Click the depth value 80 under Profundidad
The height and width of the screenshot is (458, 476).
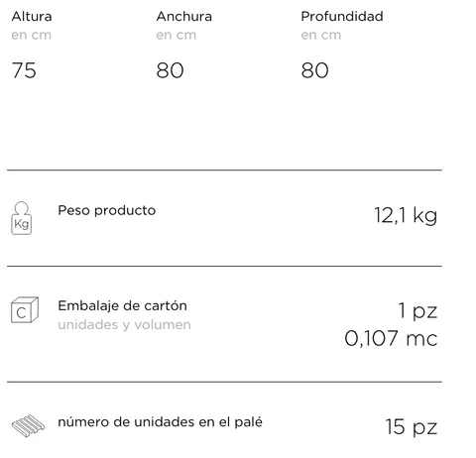[314, 70]
